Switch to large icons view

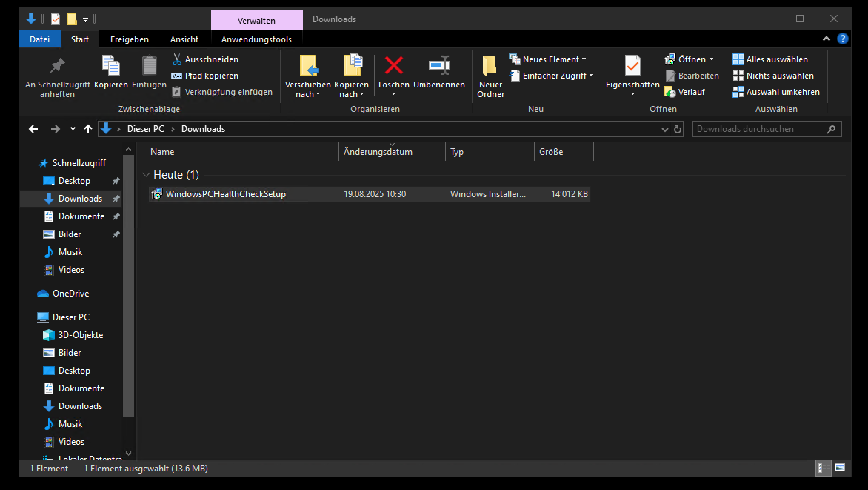tap(841, 469)
